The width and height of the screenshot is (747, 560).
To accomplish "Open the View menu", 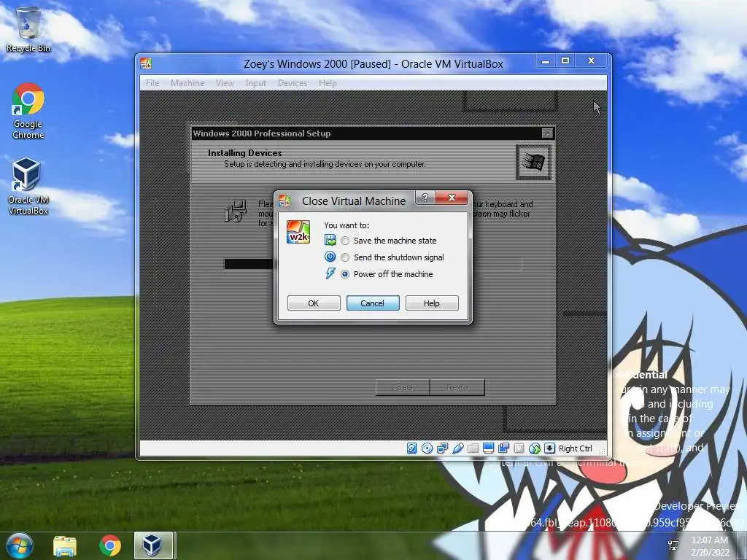I will click(x=225, y=83).
